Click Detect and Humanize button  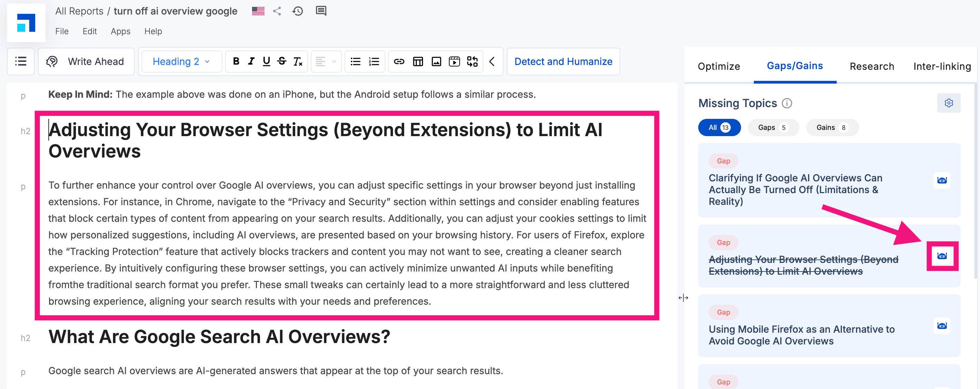(563, 61)
